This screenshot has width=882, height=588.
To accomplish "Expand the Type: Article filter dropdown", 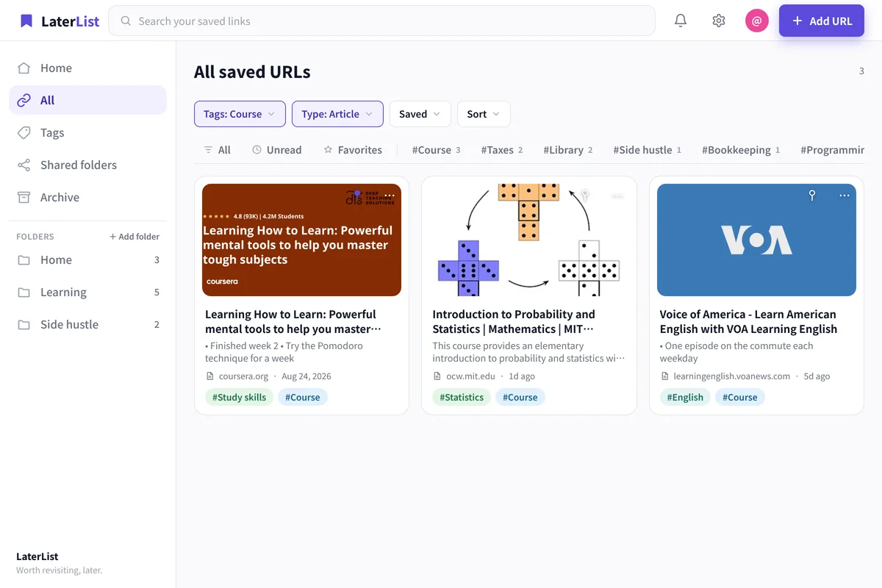I will coord(337,114).
